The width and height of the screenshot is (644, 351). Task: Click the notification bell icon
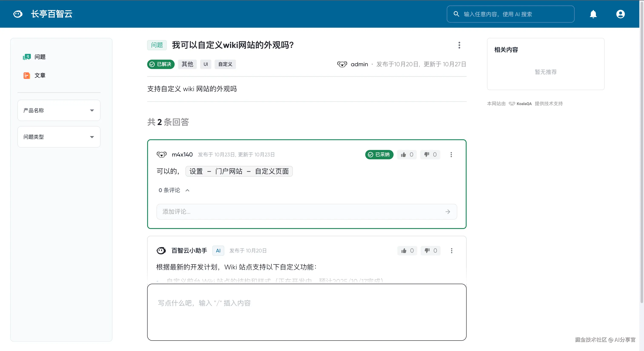click(593, 14)
